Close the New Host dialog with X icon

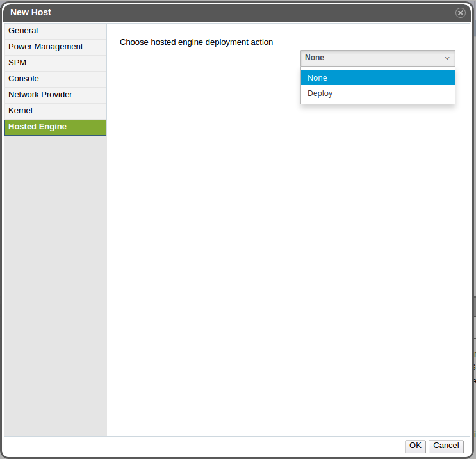click(x=460, y=13)
